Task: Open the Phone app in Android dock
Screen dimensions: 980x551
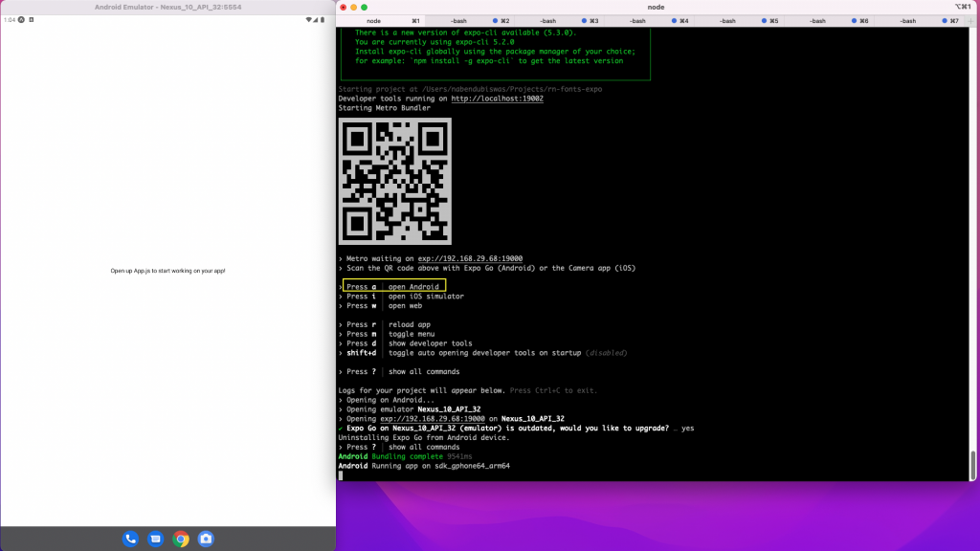Action: (x=130, y=539)
